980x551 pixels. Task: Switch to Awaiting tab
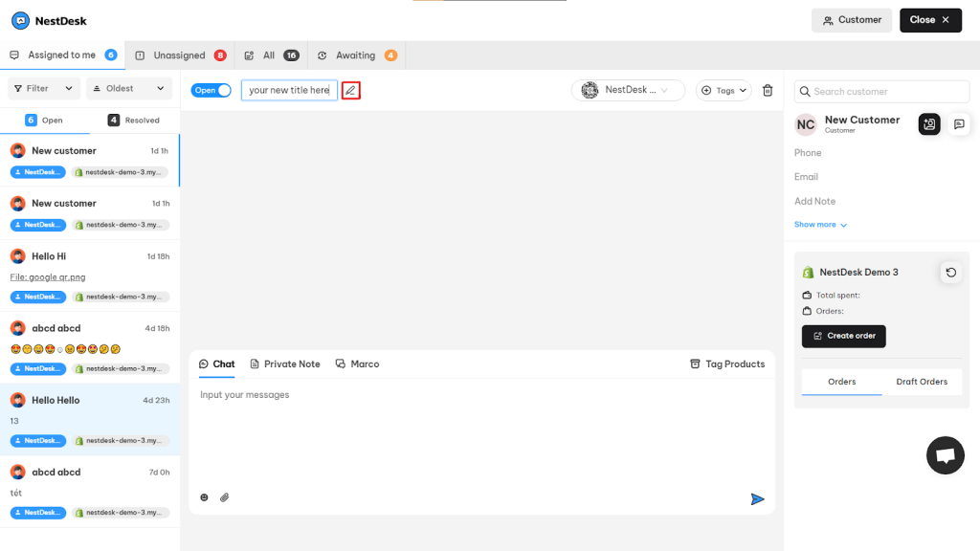[x=357, y=55]
